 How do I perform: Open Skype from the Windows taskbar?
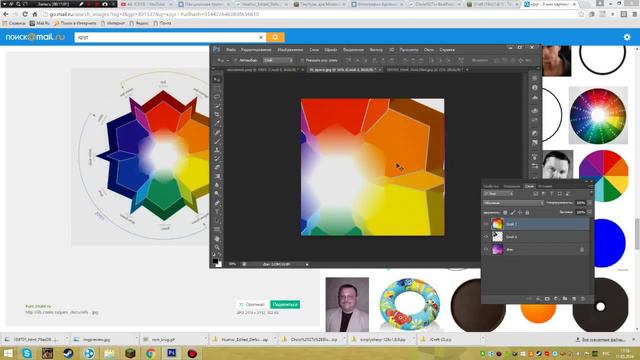click(x=27, y=353)
